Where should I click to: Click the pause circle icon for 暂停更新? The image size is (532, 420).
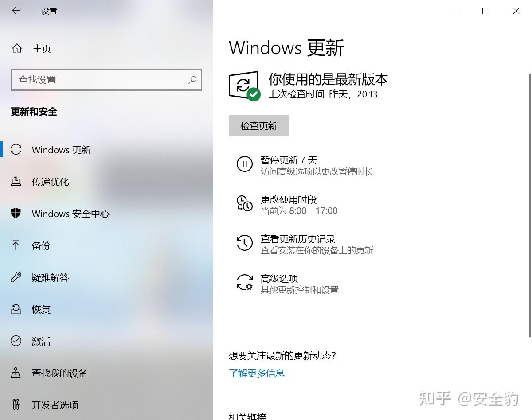click(x=244, y=164)
